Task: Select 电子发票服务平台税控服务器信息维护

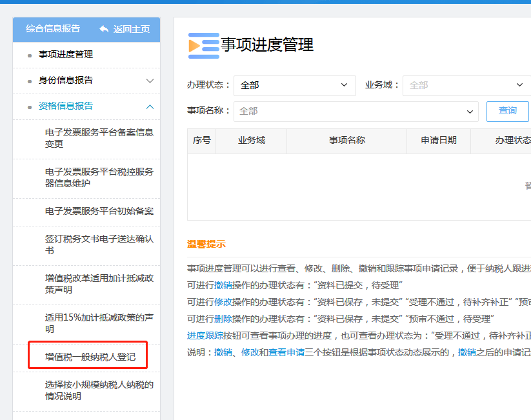Action: point(99,177)
